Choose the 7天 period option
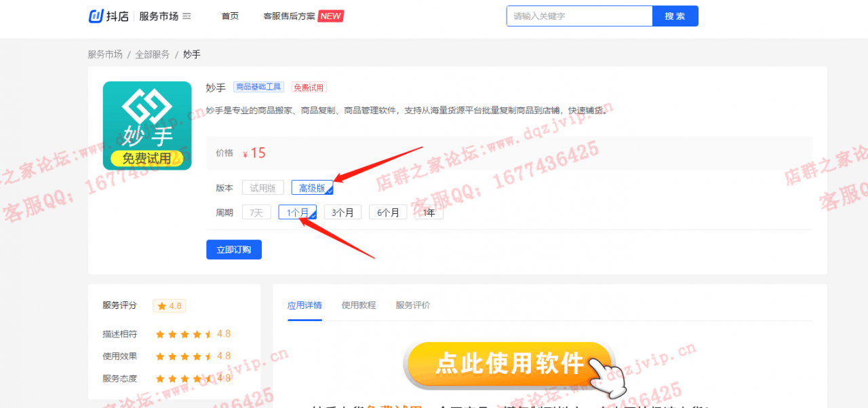 tap(256, 212)
